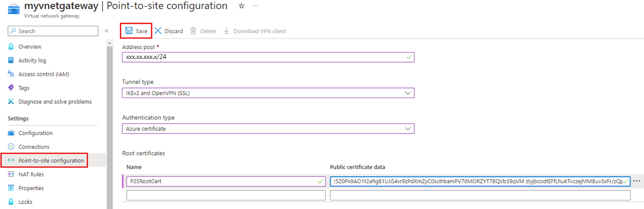This screenshot has height=209, width=644.
Task: Expand the Tunnel type dropdown
Action: tap(268, 93)
